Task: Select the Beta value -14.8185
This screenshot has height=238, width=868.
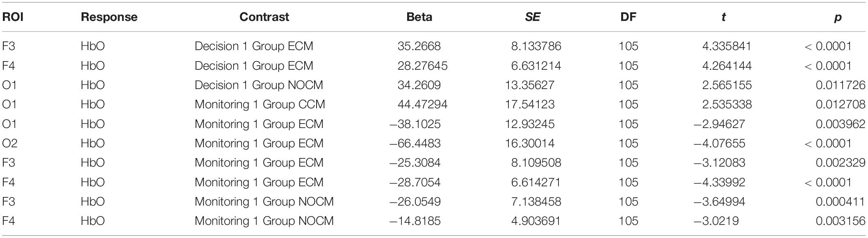Action: (415, 221)
